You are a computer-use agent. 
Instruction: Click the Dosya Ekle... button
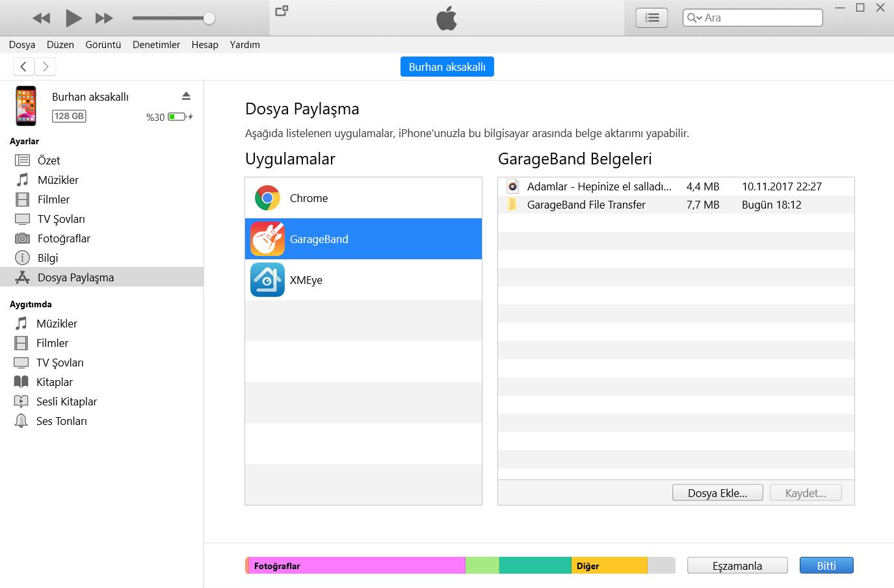point(717,493)
